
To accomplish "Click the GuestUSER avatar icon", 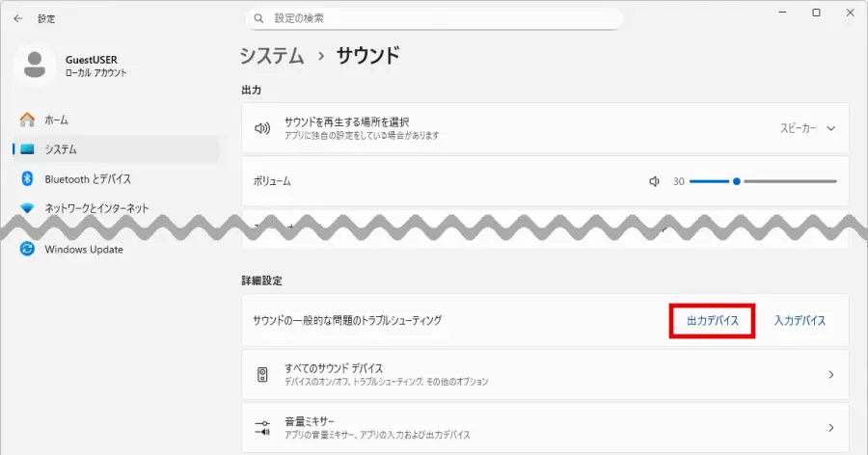I will (35, 65).
